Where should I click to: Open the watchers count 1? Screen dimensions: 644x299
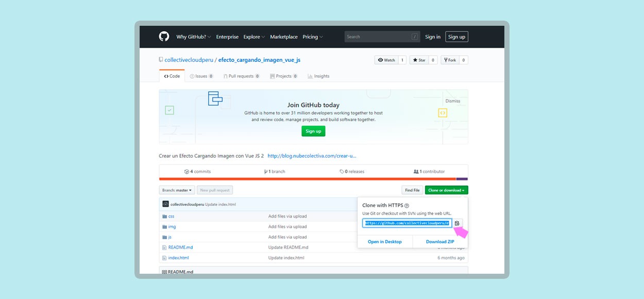click(x=402, y=60)
